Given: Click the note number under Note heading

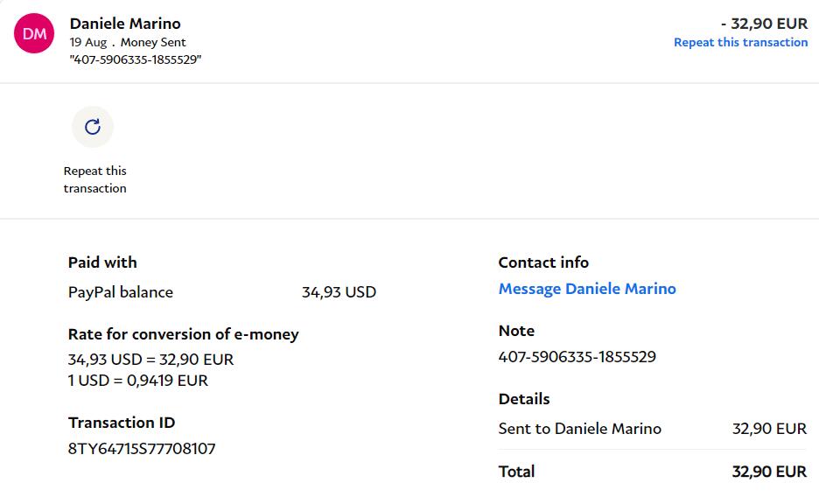Looking at the screenshot, I should (x=577, y=357).
